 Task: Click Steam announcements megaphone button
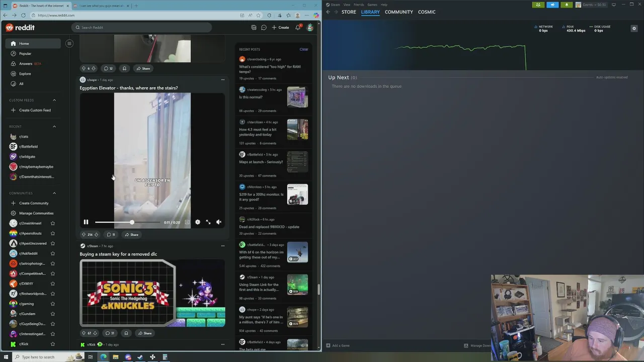click(552, 5)
